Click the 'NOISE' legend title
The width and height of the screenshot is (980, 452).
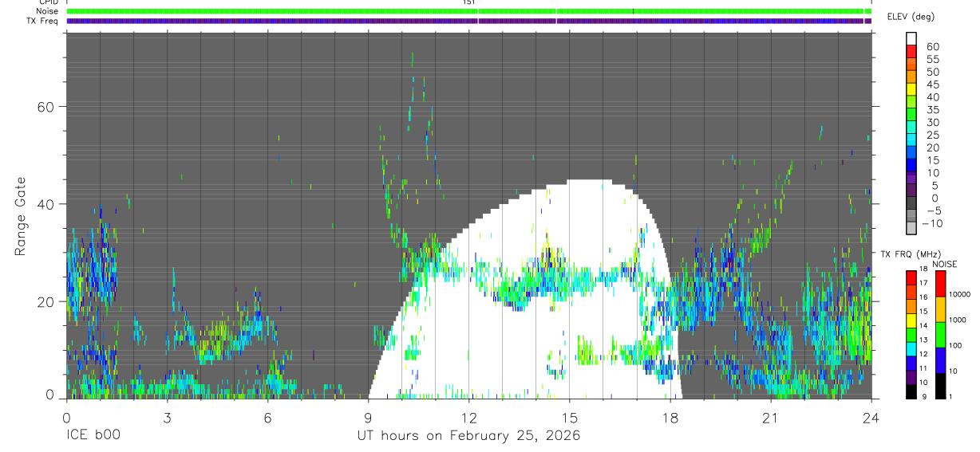[943, 264]
